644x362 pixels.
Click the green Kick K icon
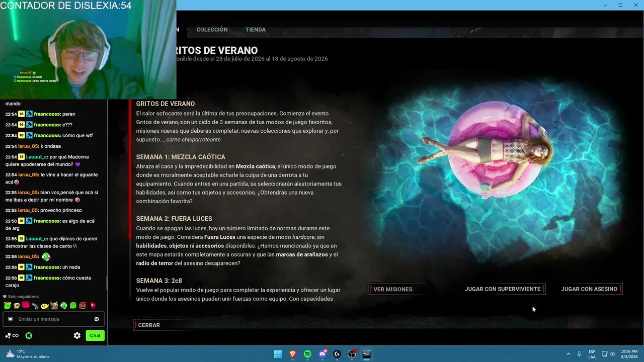point(29,335)
